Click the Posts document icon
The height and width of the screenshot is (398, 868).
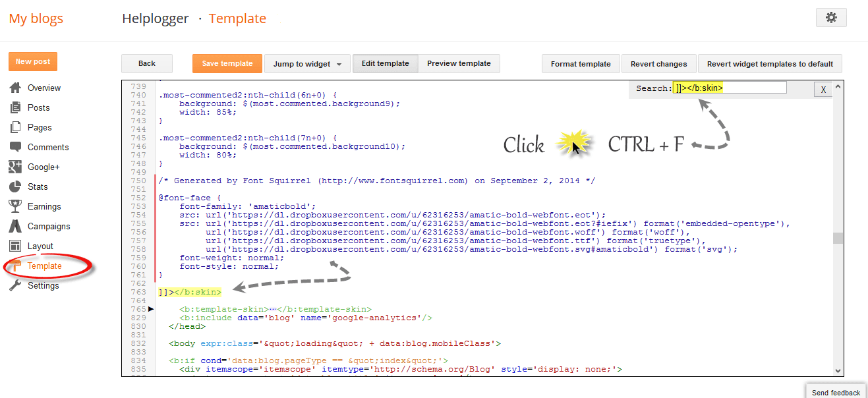[x=15, y=107]
